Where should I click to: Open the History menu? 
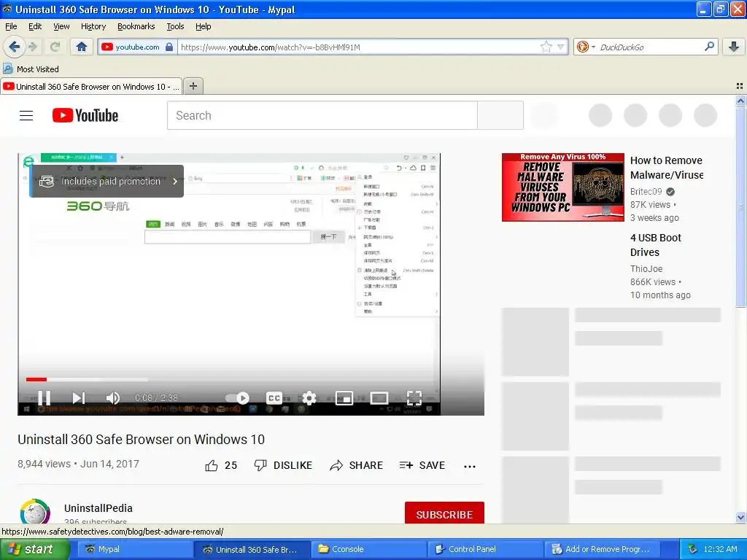[x=93, y=26]
